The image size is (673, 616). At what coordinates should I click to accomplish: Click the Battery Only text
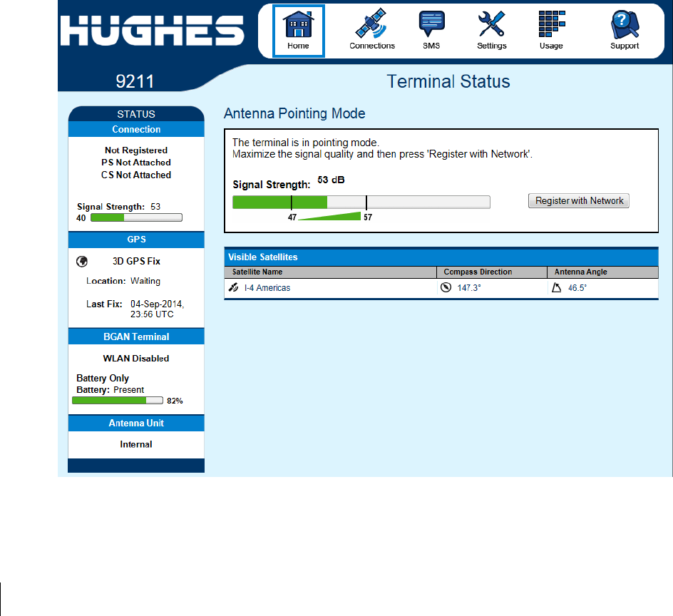103,378
